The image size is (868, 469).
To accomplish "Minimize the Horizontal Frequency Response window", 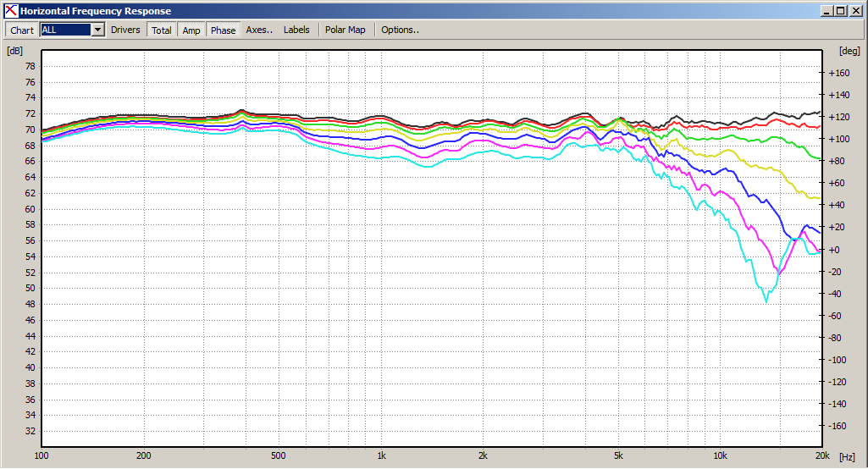I will [827, 10].
